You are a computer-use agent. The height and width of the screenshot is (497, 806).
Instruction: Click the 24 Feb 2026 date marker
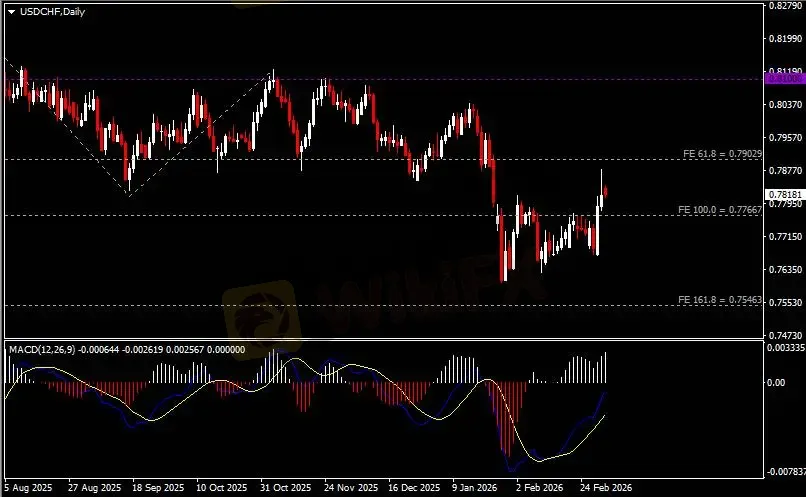coord(603,489)
